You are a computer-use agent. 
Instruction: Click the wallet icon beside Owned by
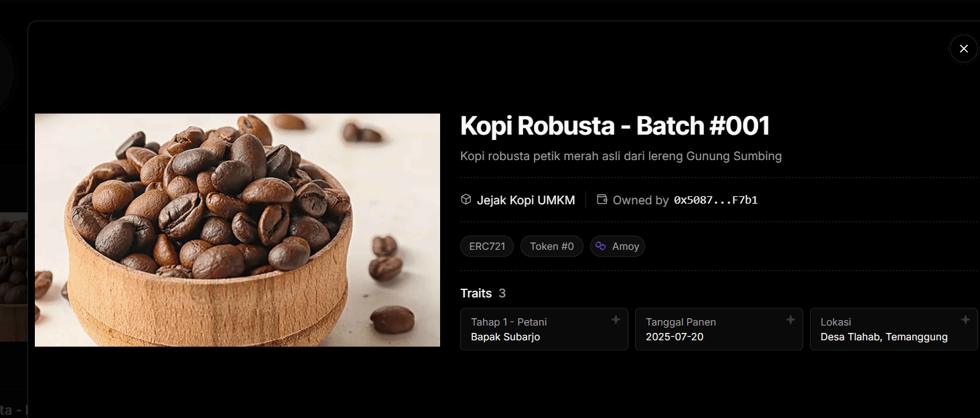(602, 199)
